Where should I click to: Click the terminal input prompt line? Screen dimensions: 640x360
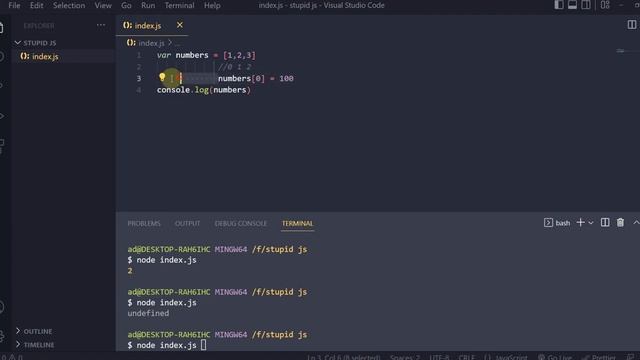point(167,345)
